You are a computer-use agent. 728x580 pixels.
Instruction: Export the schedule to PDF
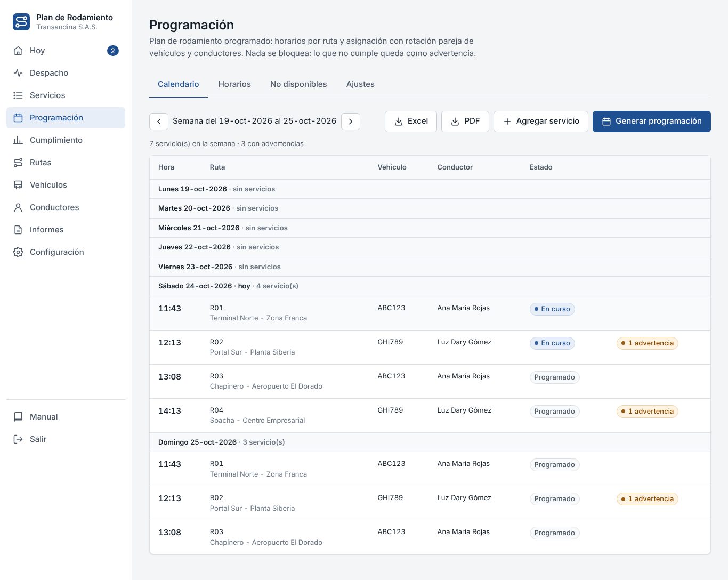click(x=465, y=122)
